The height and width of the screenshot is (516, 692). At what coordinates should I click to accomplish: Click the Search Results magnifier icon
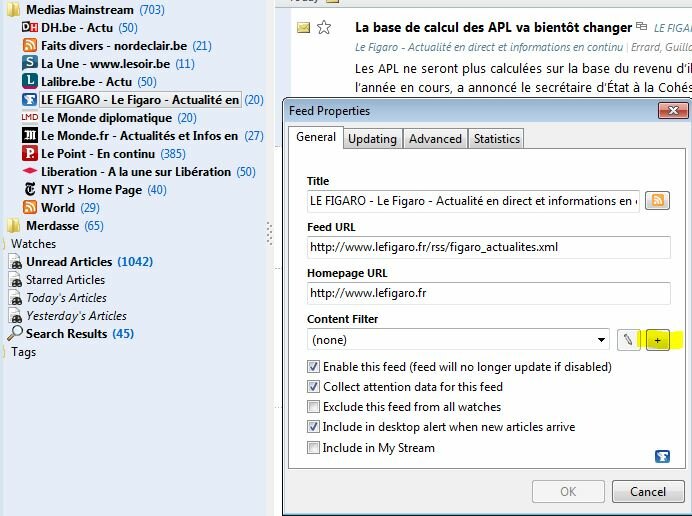[x=15, y=333]
